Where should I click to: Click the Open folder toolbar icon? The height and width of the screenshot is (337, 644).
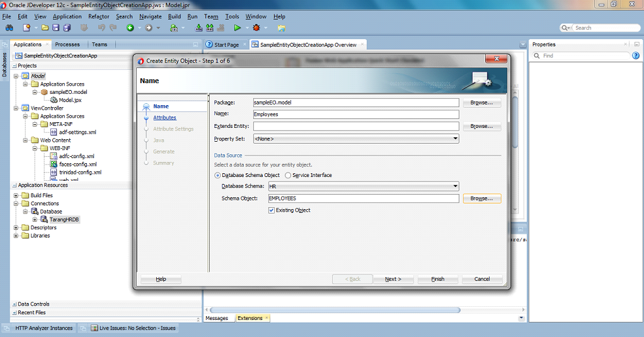(x=45, y=28)
